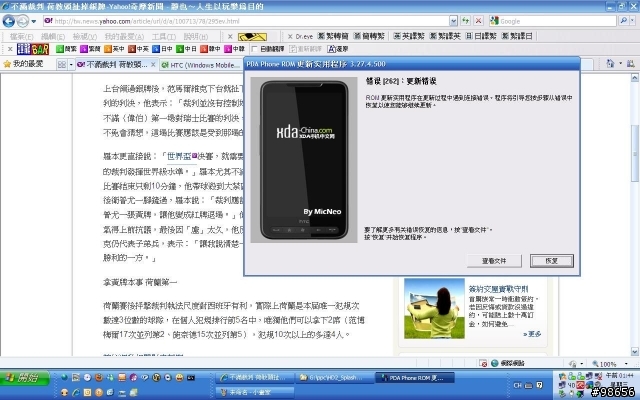Open the 工具(T) menu
Screen dimensions: 640x400
click(164, 37)
